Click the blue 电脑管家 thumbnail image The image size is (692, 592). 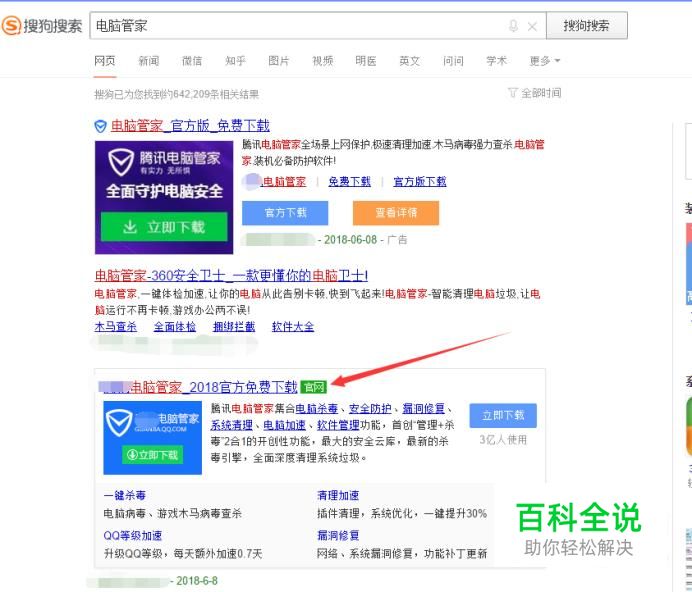tap(153, 437)
